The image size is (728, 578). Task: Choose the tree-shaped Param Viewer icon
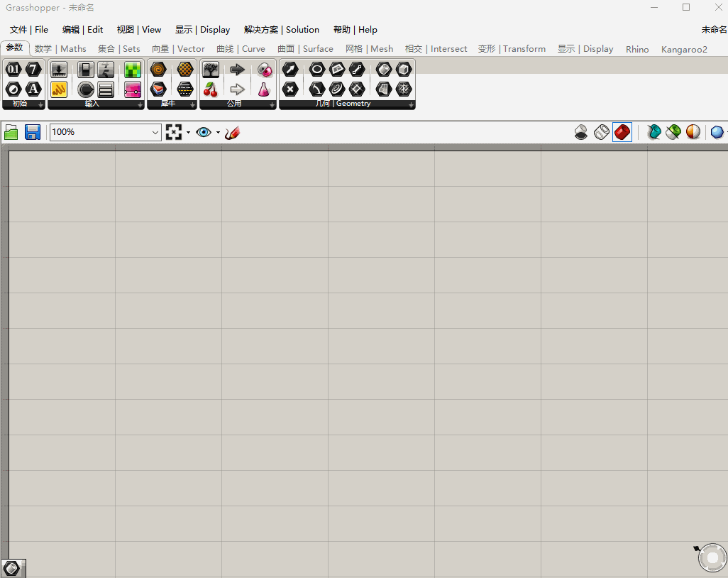[x=211, y=70]
